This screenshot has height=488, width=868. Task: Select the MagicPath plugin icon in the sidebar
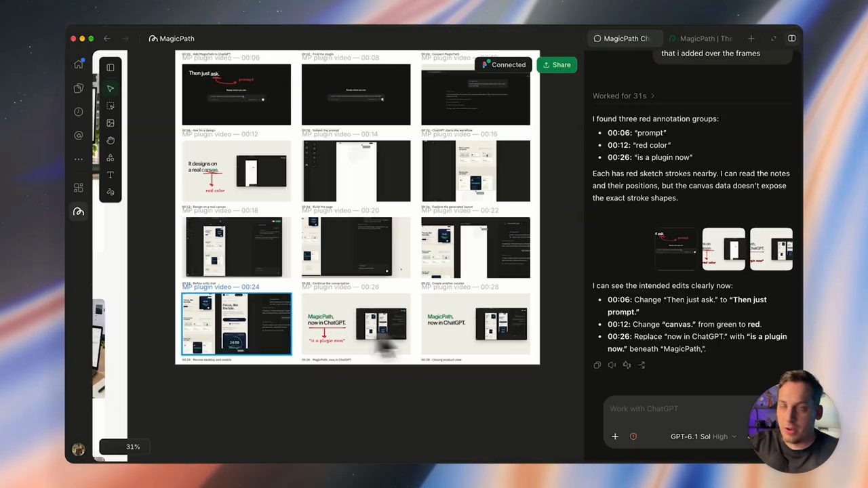[x=79, y=212]
